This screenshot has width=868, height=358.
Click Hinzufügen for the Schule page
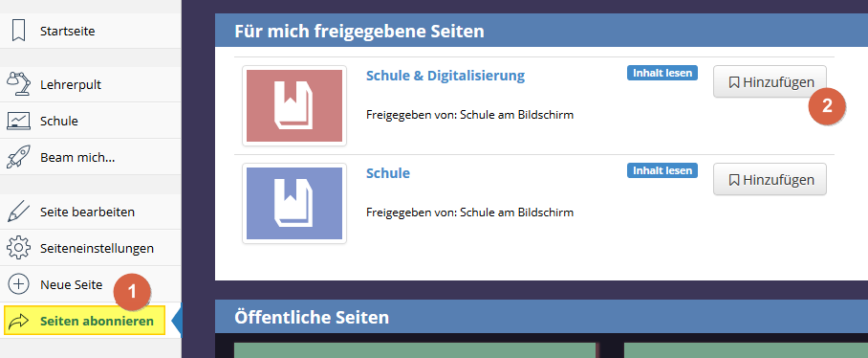click(770, 180)
